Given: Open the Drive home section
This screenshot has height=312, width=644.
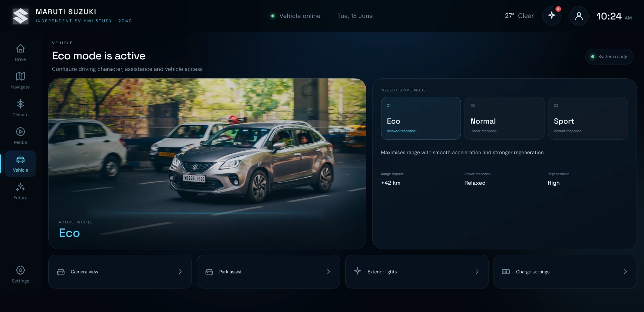Looking at the screenshot, I should [x=20, y=53].
